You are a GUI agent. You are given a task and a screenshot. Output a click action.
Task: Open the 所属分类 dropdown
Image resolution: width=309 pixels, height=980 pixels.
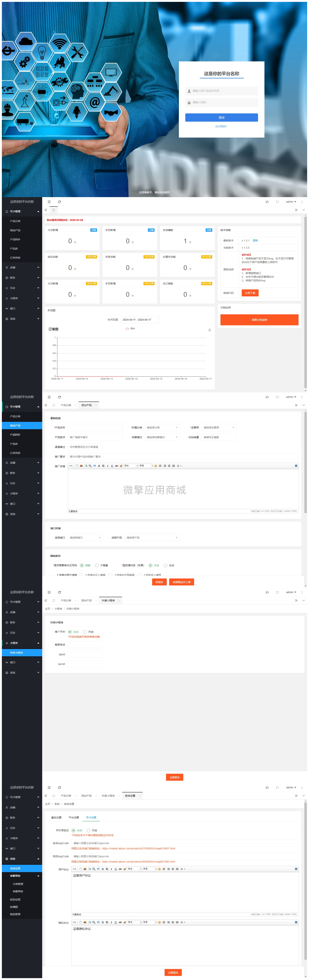click(162, 428)
